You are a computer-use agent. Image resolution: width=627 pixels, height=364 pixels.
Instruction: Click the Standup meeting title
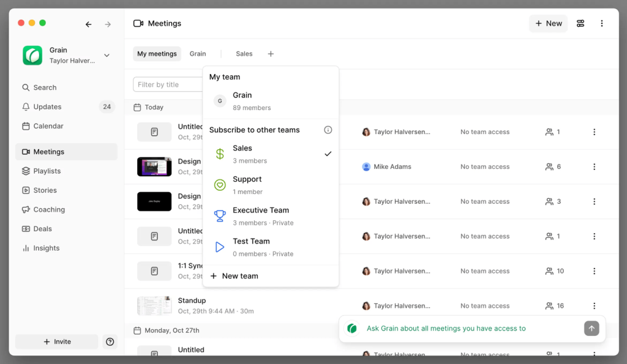[192, 300]
